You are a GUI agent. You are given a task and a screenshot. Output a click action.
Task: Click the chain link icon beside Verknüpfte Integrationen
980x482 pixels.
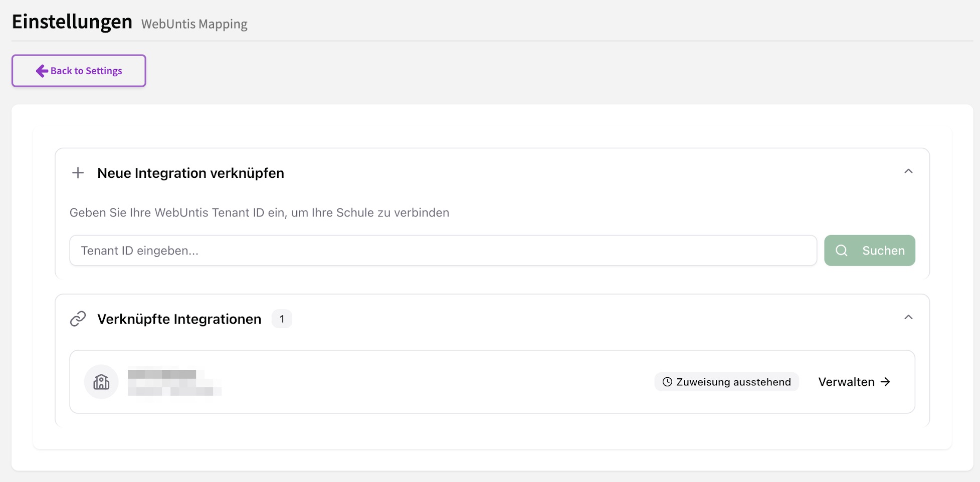[x=78, y=319]
